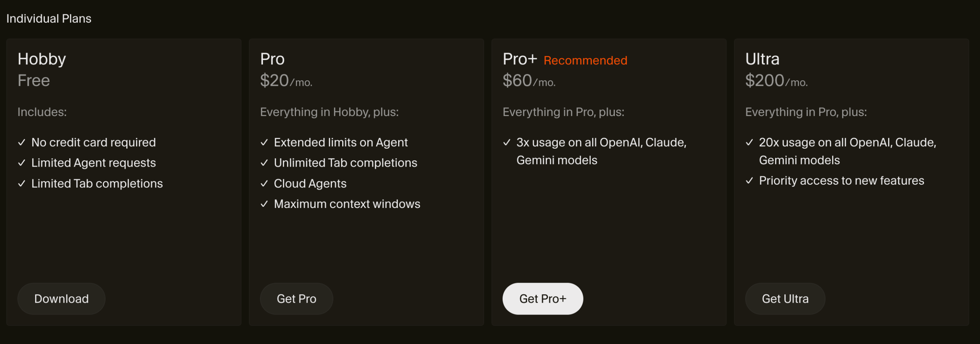Select the Get Ultra button

tap(785, 299)
